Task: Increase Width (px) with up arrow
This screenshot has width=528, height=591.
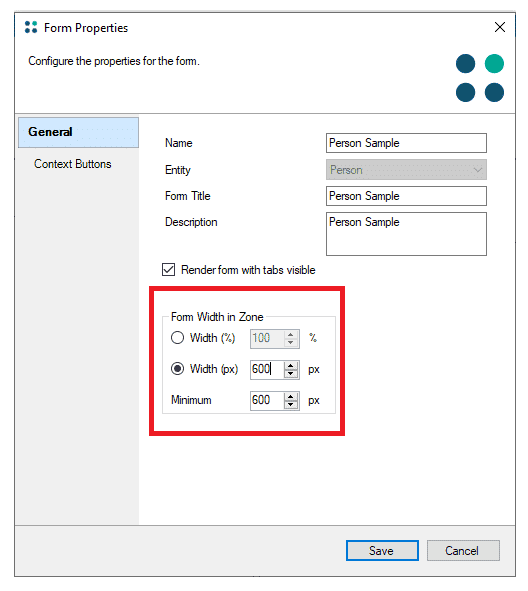Action: click(291, 365)
